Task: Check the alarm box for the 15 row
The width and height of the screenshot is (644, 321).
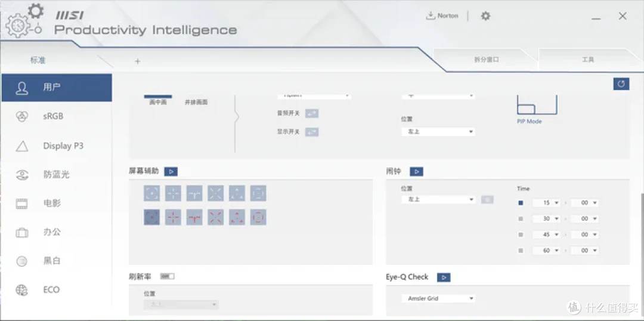Action: 521,203
